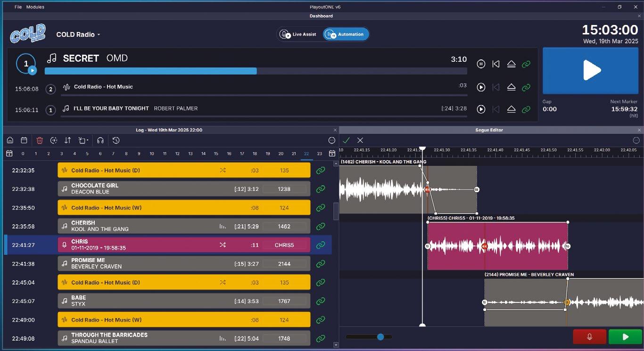Screen dimensions: 644x351
Task: Open the File menu
Action: pos(18,7)
